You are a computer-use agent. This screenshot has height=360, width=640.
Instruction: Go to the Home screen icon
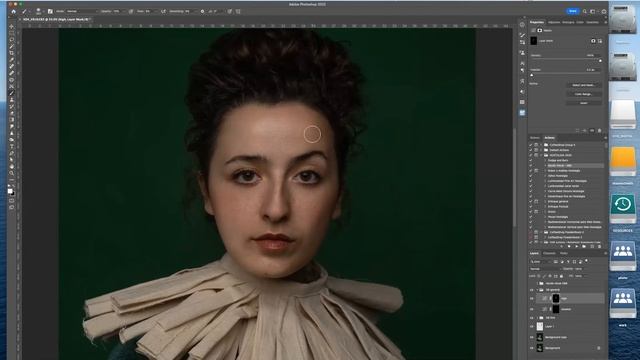click(13, 11)
